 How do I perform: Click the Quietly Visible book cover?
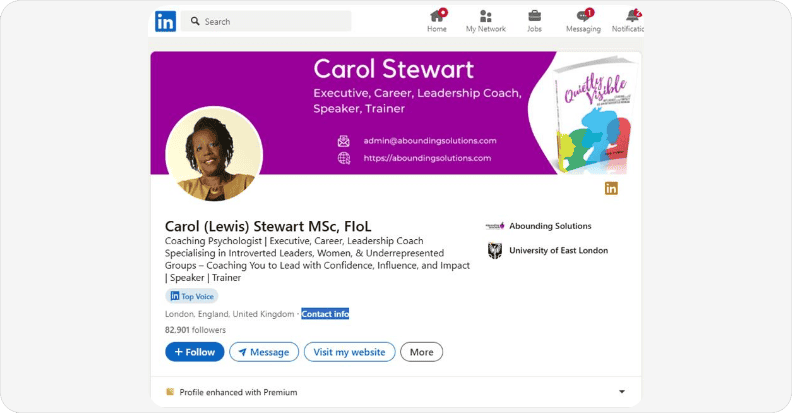click(593, 115)
